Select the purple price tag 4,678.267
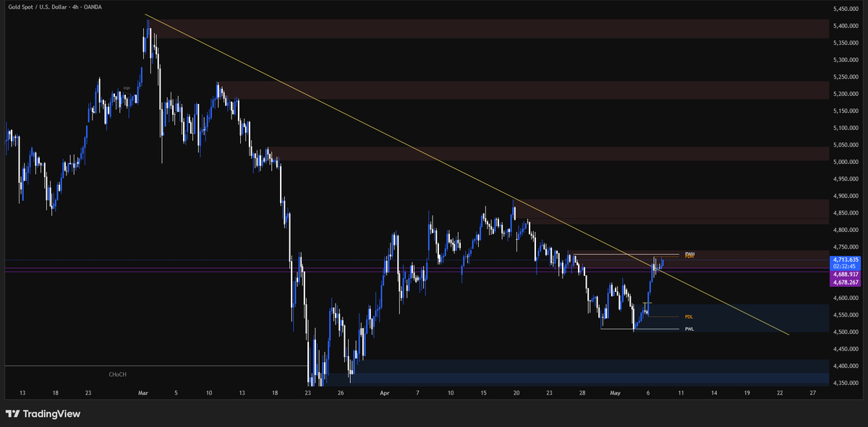This screenshot has width=868, height=427. (846, 282)
